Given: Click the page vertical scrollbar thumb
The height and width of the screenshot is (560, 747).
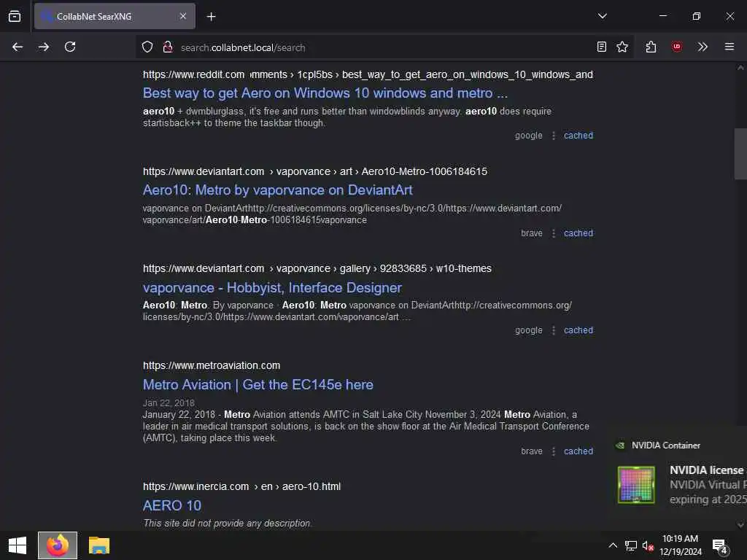Looking at the screenshot, I should point(740,153).
